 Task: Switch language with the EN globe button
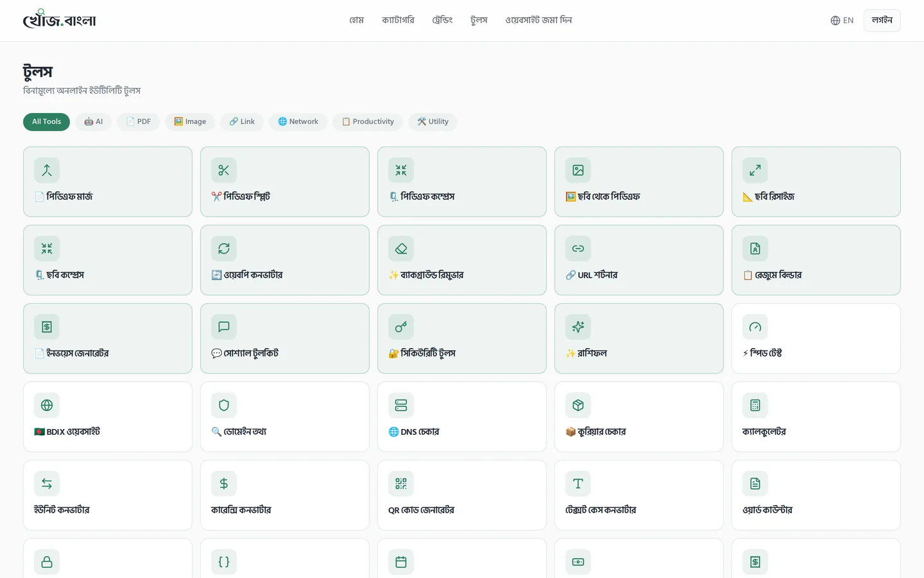pyautogui.click(x=842, y=21)
